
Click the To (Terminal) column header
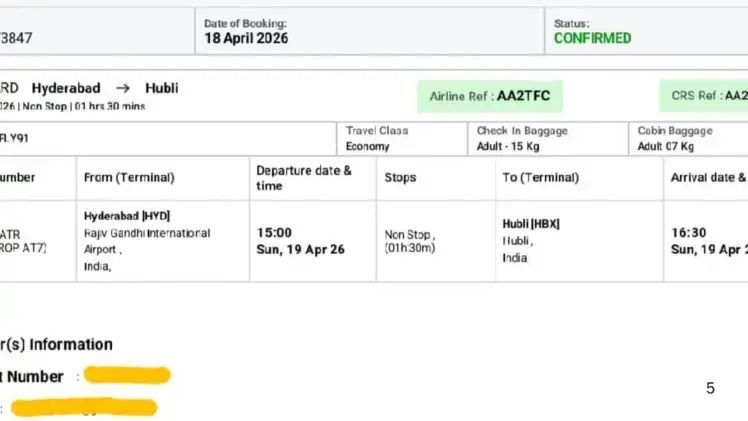click(x=541, y=177)
